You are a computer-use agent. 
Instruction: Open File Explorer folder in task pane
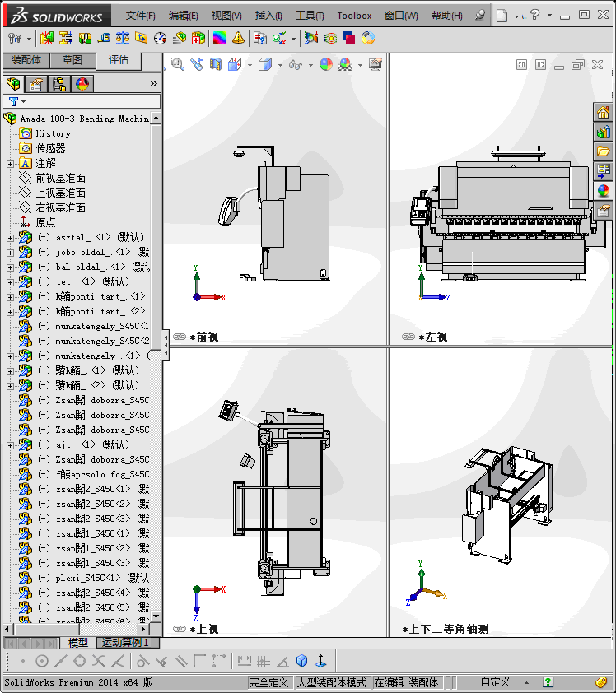coord(603,151)
